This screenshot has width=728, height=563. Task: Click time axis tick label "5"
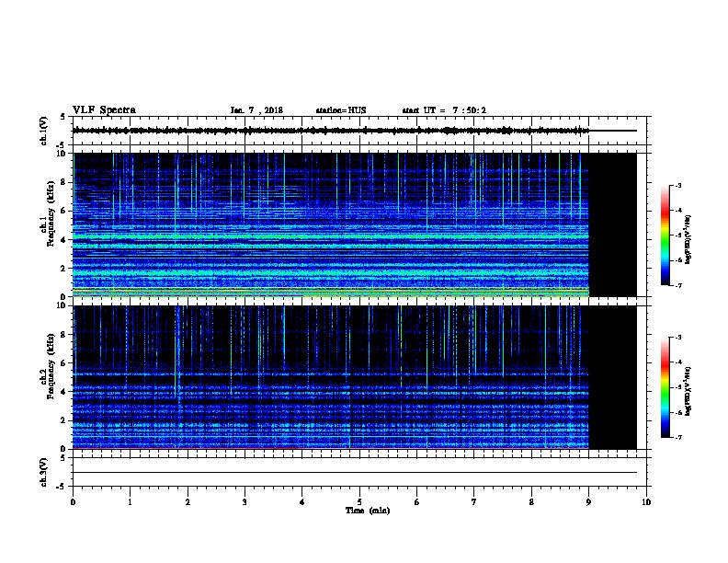click(x=359, y=502)
